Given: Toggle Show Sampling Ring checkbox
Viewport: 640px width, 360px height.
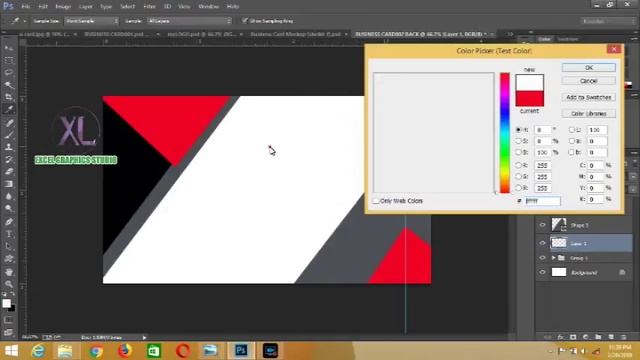Looking at the screenshot, I should pos(244,20).
